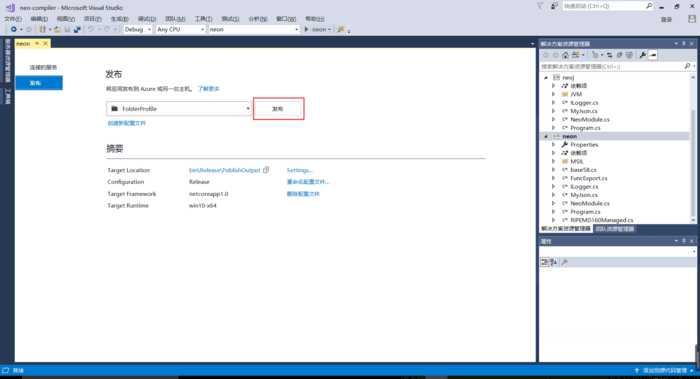Open Properties wrench in Solution Explorer toolbar
Screen dimensions: 700x379
coord(643,55)
